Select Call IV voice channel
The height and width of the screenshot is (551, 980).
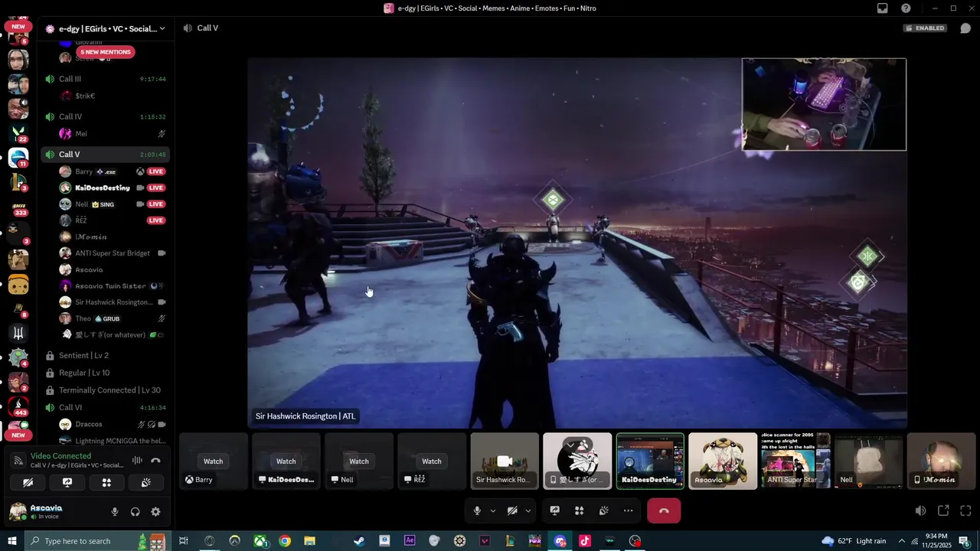pos(105,117)
